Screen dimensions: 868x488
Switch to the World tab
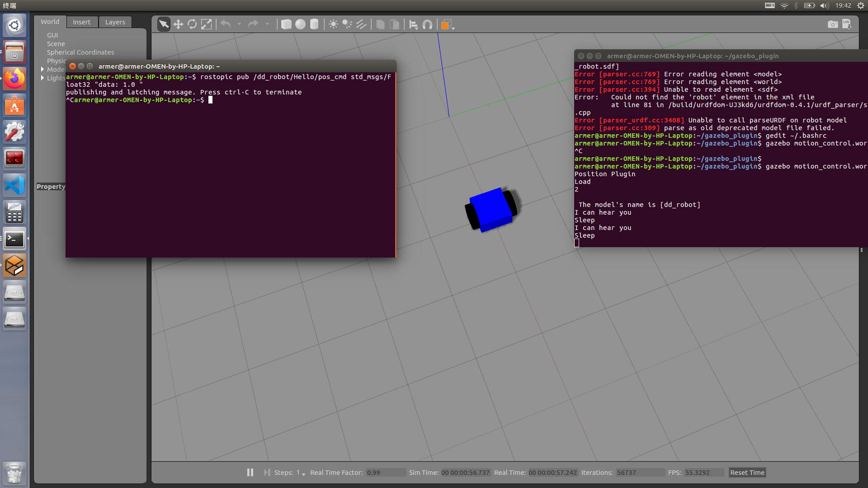click(50, 22)
